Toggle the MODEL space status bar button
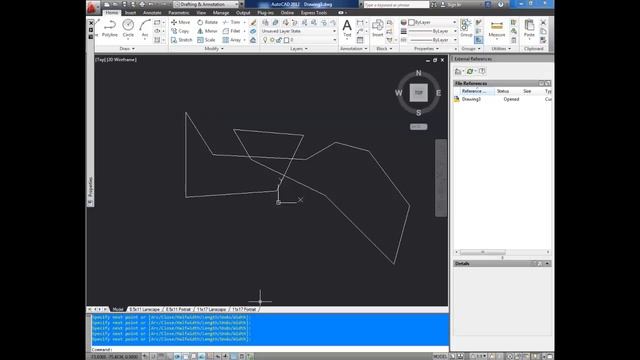This screenshot has height=360, width=640. point(440,356)
